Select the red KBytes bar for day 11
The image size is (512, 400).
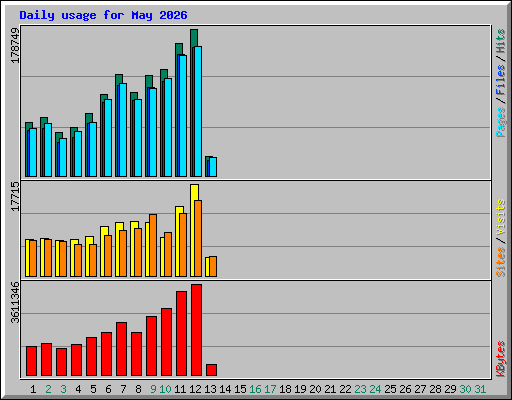click(181, 333)
